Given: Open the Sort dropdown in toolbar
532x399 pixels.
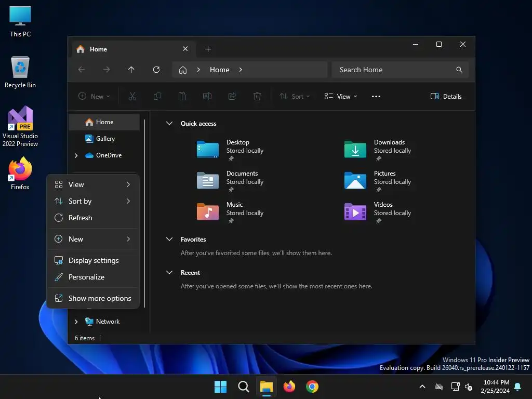Looking at the screenshot, I should click(x=295, y=96).
